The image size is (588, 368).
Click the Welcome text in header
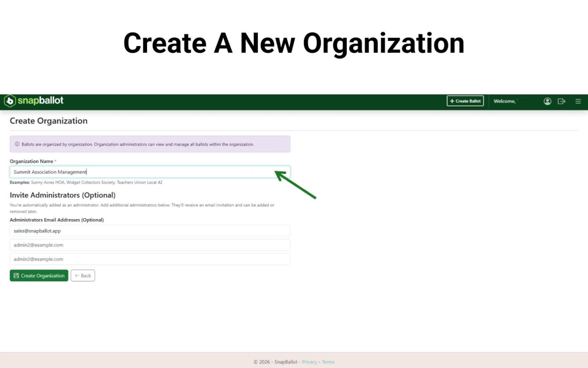tap(504, 101)
